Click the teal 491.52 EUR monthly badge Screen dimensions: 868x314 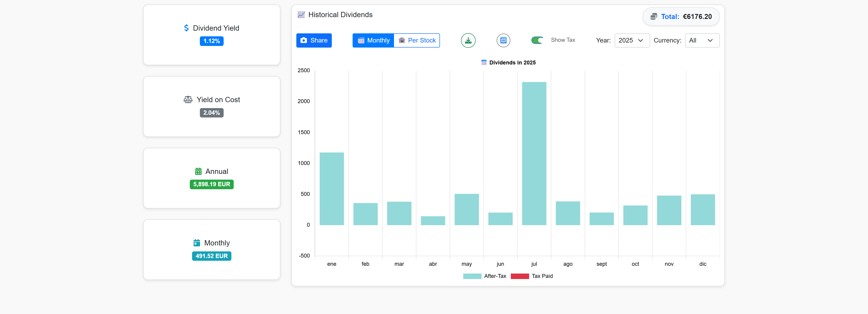(x=211, y=256)
